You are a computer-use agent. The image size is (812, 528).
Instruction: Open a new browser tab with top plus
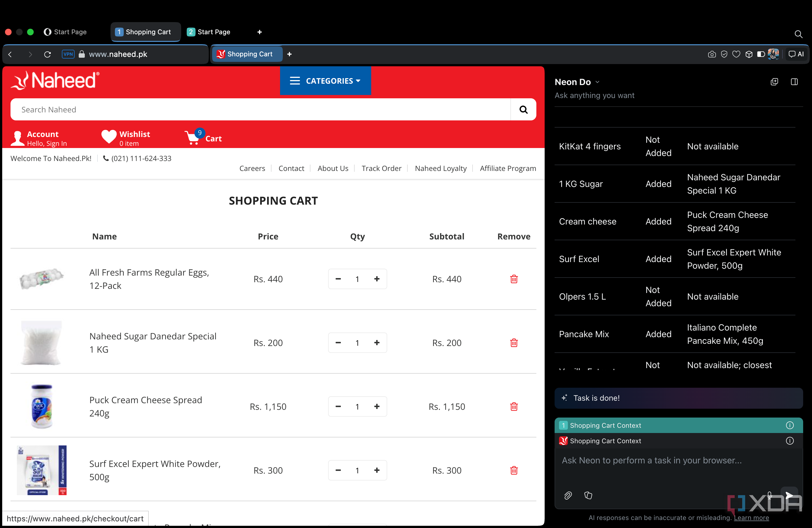(x=259, y=32)
